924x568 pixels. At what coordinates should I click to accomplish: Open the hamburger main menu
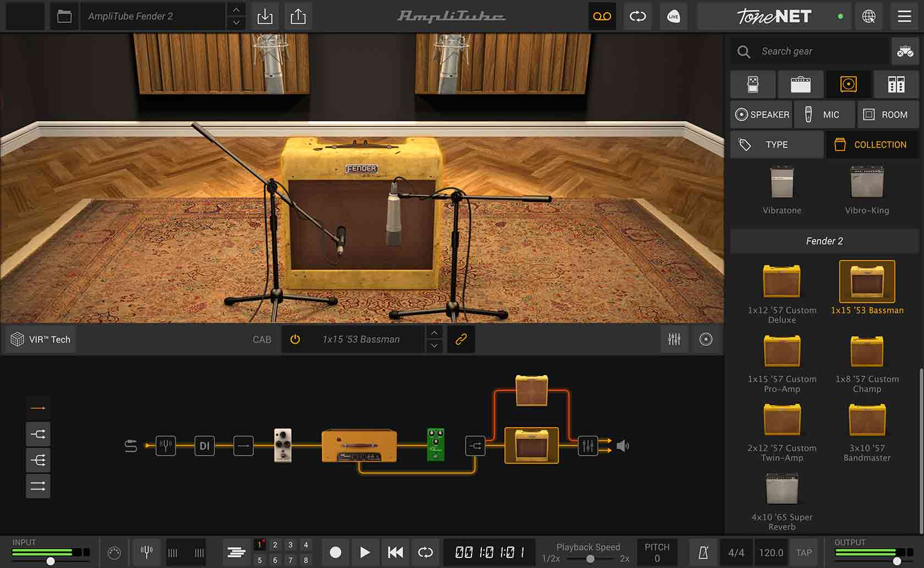tap(904, 17)
